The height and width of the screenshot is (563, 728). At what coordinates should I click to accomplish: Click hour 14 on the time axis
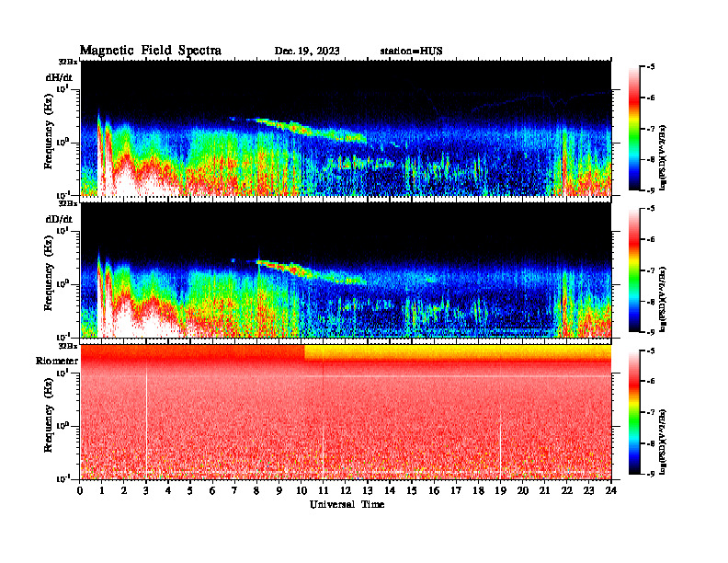(x=390, y=490)
